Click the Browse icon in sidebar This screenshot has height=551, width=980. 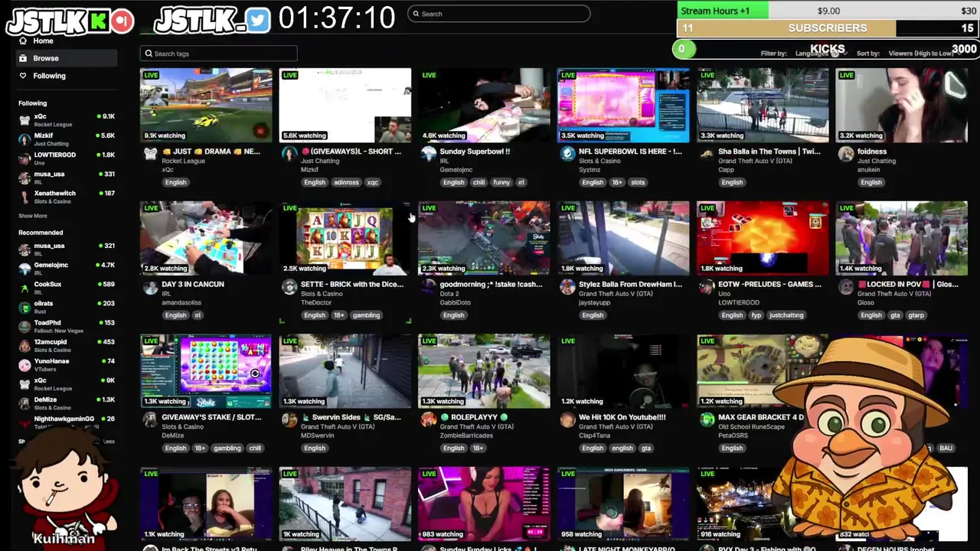point(23,58)
